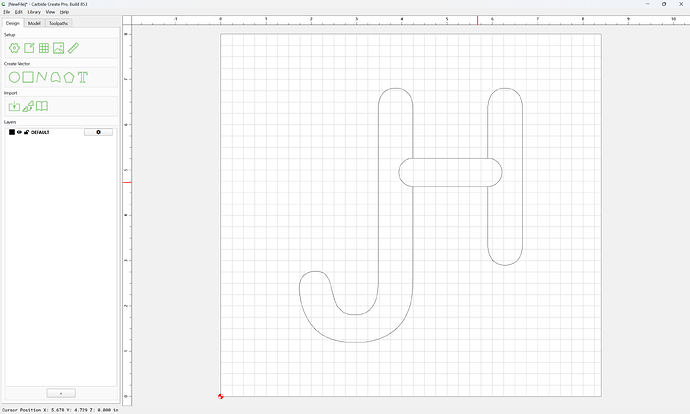Open the Edit menu
The width and height of the screenshot is (690, 414).
[x=18, y=12]
